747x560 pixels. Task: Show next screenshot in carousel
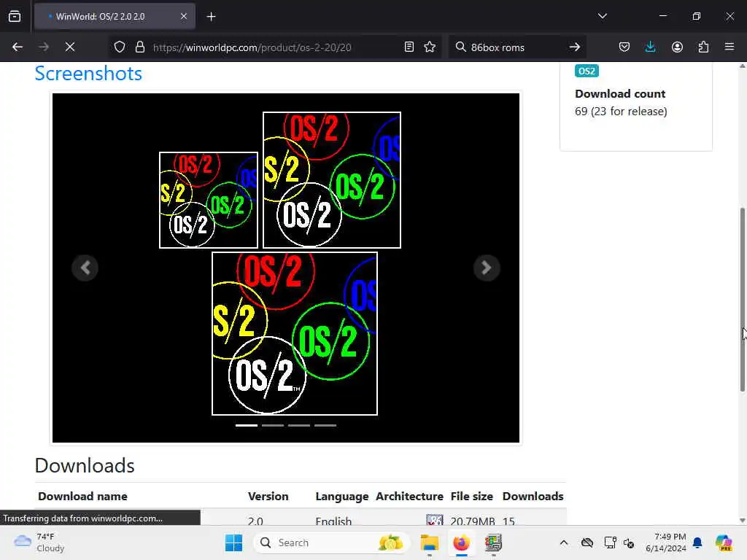(x=487, y=268)
